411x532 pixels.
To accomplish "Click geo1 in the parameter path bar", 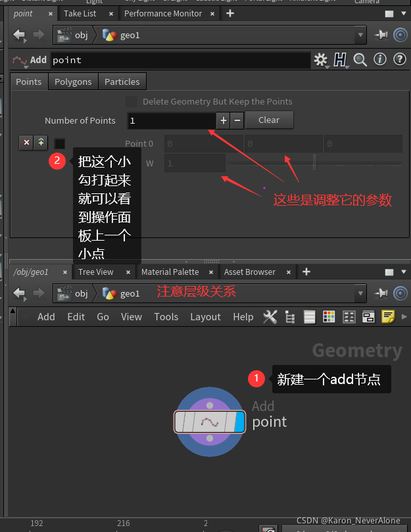I will [122, 35].
